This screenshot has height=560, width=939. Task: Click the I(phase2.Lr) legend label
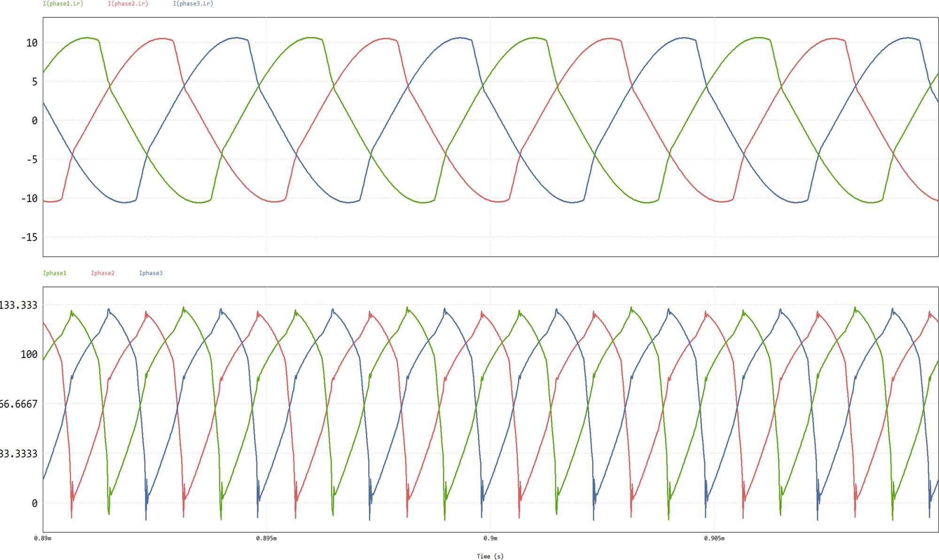coord(128,4)
